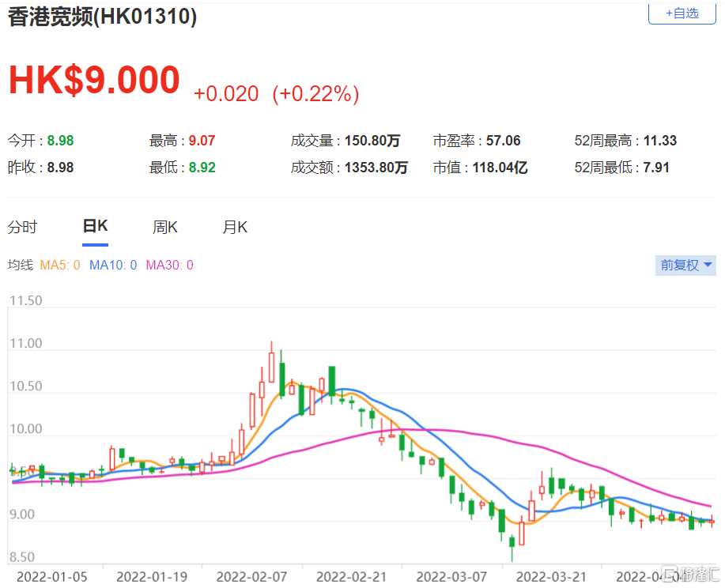Click the MA10 moving average label
The width and height of the screenshot is (725, 588).
coord(113,265)
